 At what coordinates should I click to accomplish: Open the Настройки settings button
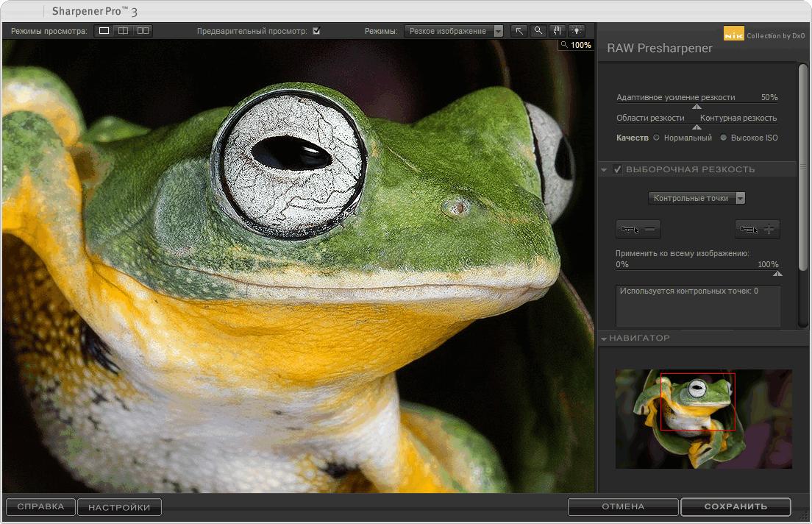click(119, 506)
